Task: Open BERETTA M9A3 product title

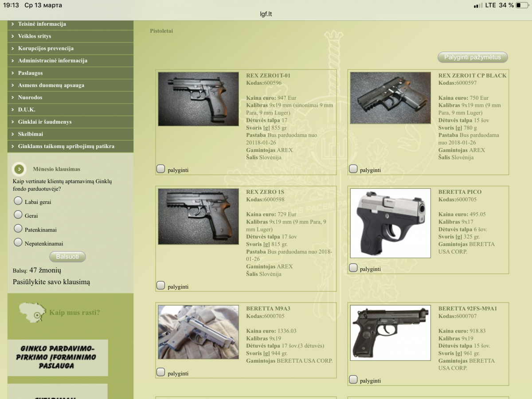Action: 268,309
